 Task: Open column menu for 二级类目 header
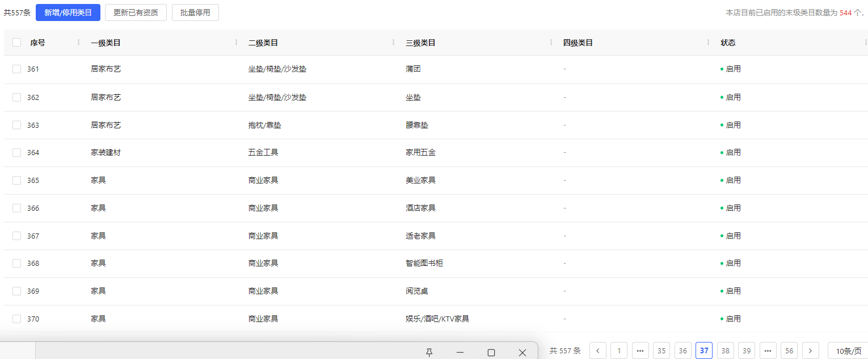click(x=393, y=43)
